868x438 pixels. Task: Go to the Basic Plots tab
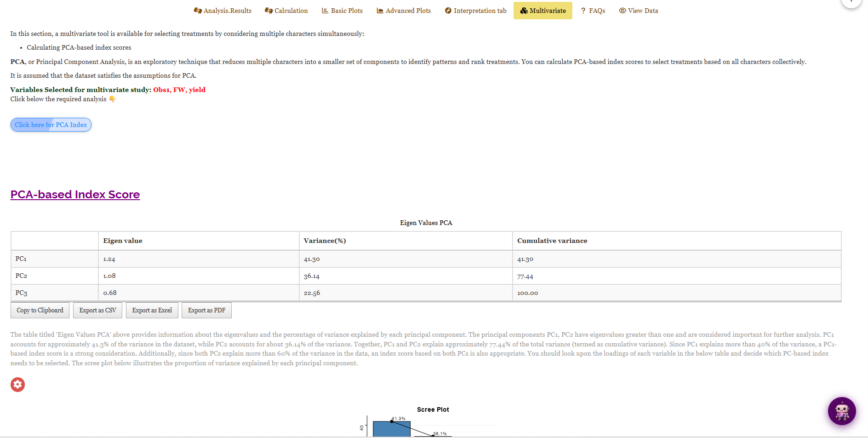tap(342, 11)
